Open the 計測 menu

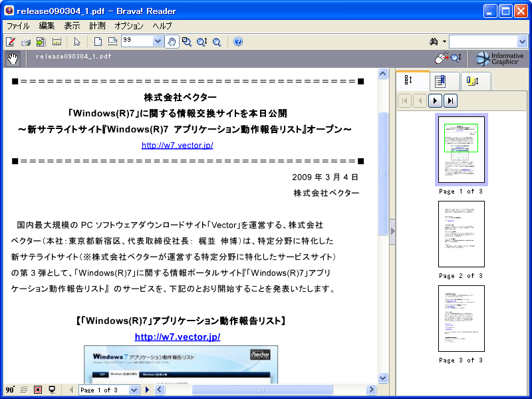[97, 26]
